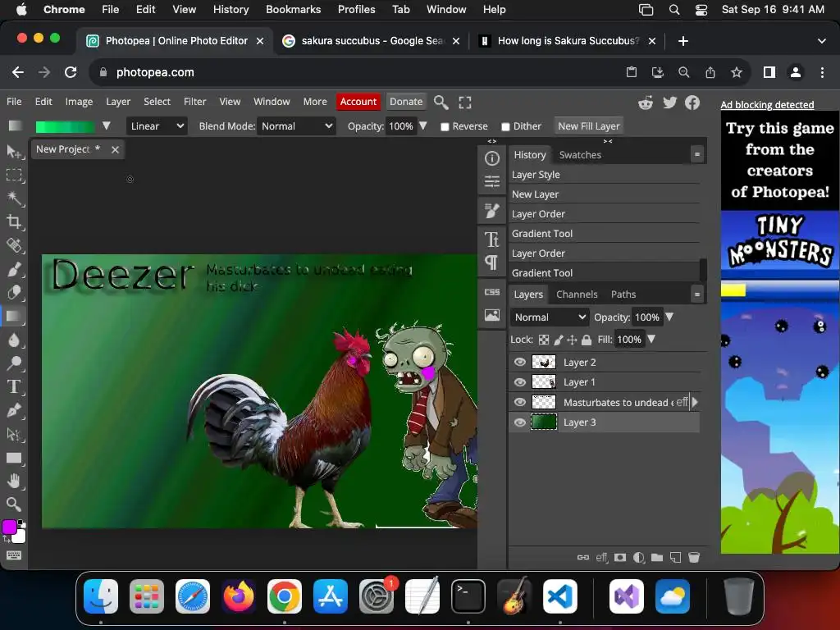Click the delete layer trash icon
Viewport: 840px width, 630px height.
click(x=694, y=558)
